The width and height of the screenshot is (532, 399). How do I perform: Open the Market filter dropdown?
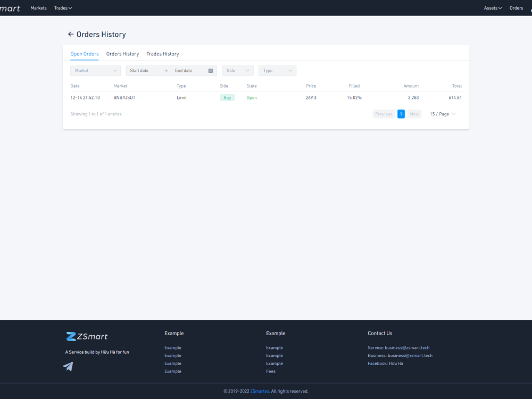(95, 71)
